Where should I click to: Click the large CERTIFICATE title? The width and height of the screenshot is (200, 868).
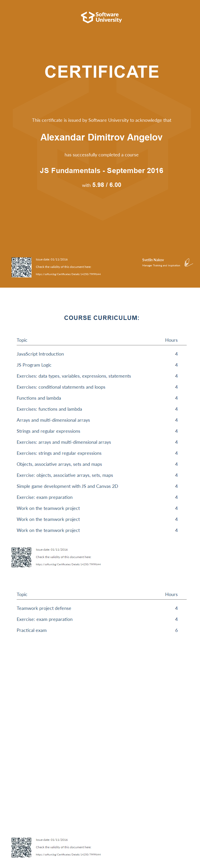pos(102,72)
